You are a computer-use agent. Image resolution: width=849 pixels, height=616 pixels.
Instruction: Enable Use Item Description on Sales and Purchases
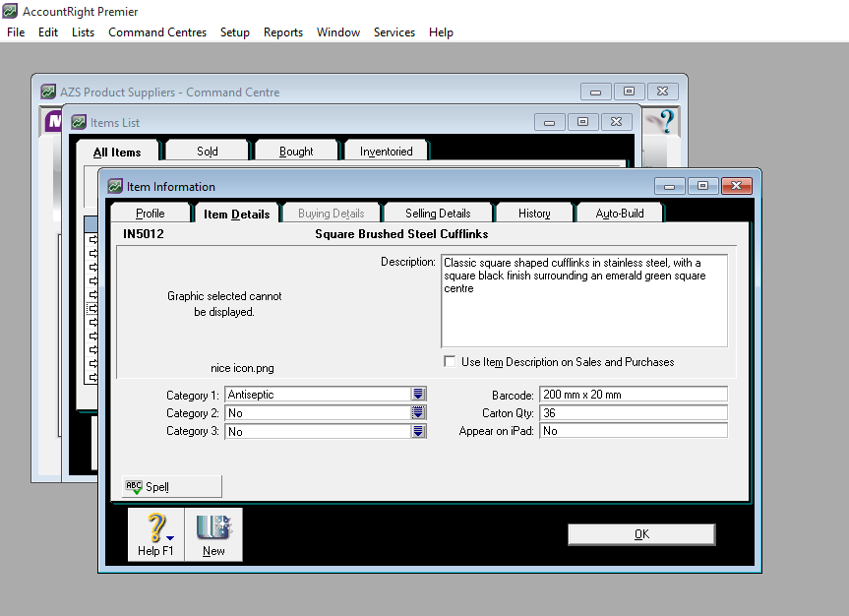[450, 361]
